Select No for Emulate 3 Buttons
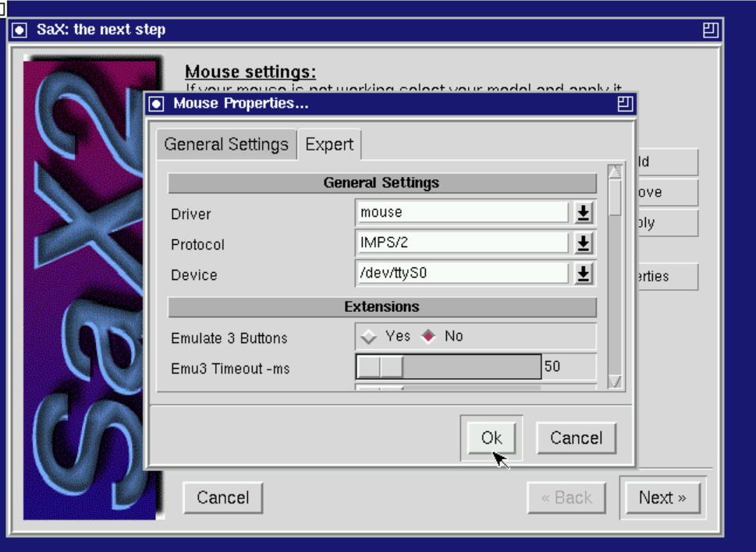756x552 pixels. click(428, 336)
